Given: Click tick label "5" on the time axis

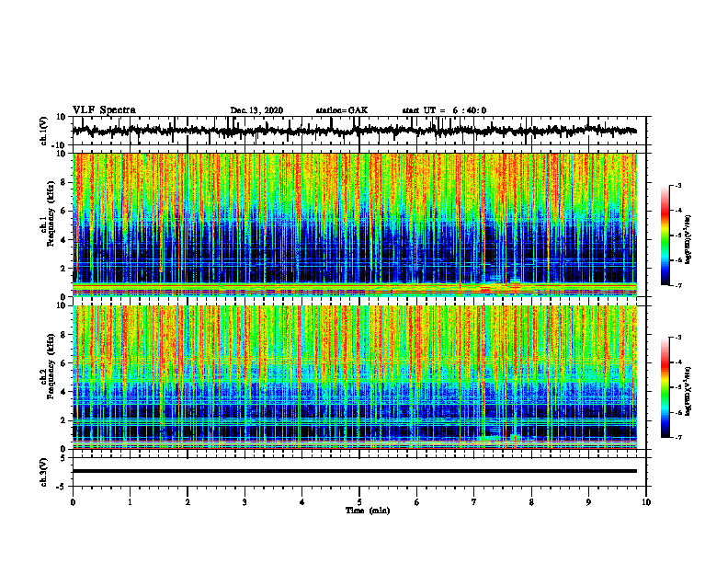Looking at the screenshot, I should [x=359, y=502].
